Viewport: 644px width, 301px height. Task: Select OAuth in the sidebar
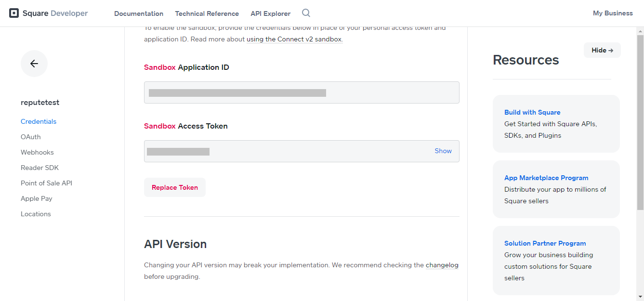coord(31,137)
